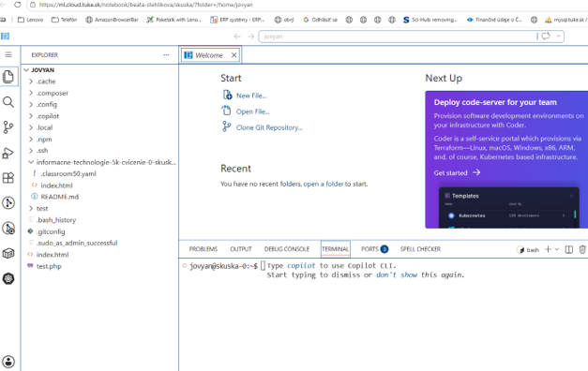
Task: Switch to the Output panel tab
Action: [x=241, y=249]
